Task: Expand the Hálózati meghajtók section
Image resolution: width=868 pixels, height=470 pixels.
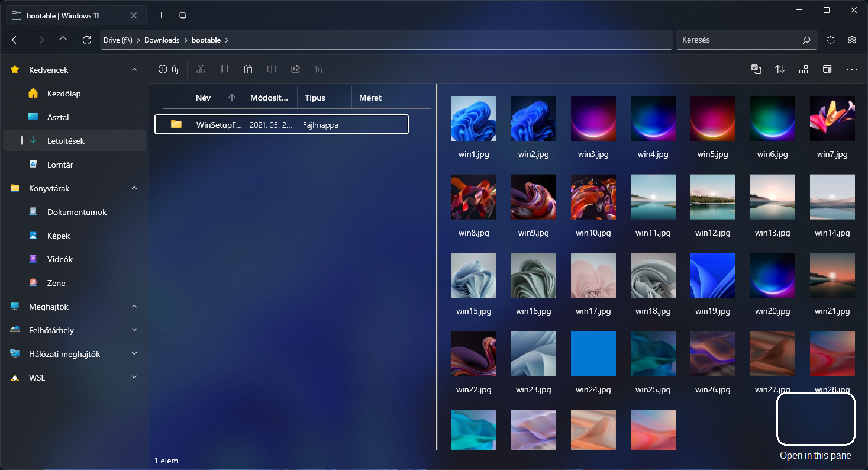Action: [134, 354]
